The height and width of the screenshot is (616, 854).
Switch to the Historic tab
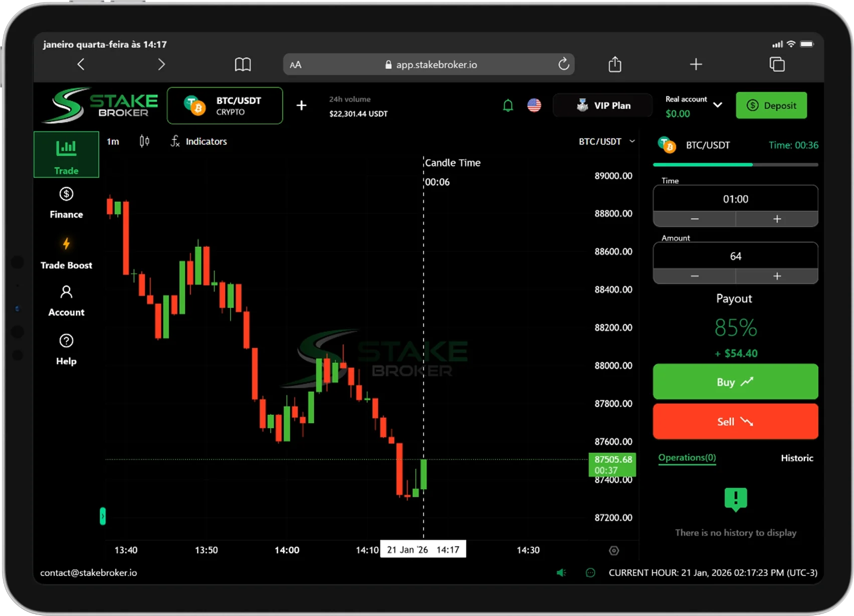pyautogui.click(x=797, y=458)
